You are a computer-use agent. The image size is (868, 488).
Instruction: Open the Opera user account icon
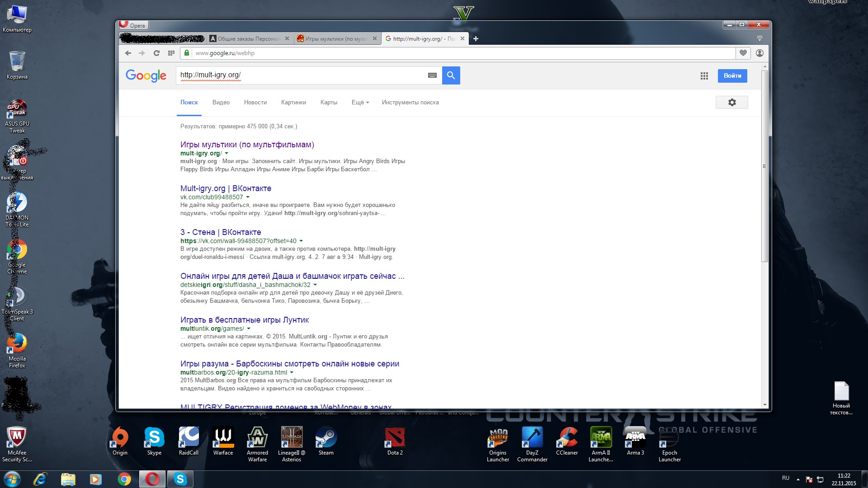(759, 53)
